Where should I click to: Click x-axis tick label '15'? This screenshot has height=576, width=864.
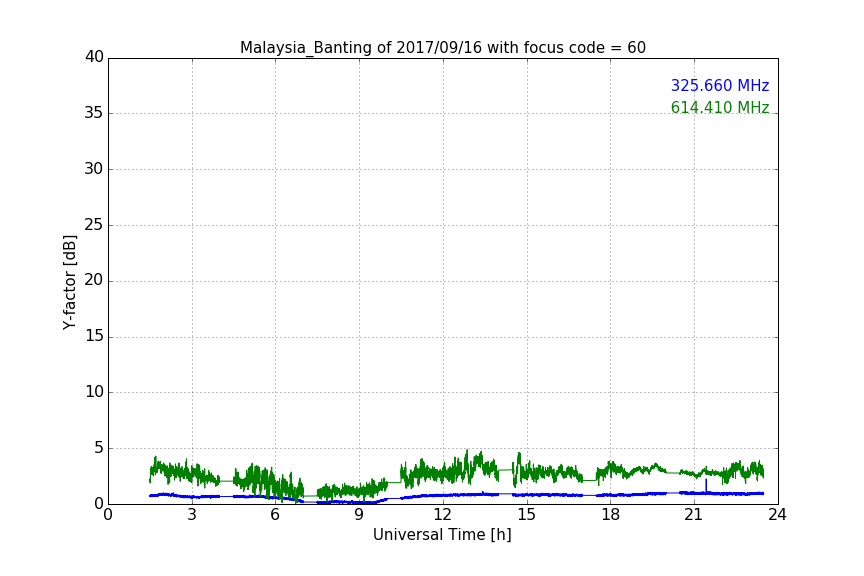click(527, 515)
